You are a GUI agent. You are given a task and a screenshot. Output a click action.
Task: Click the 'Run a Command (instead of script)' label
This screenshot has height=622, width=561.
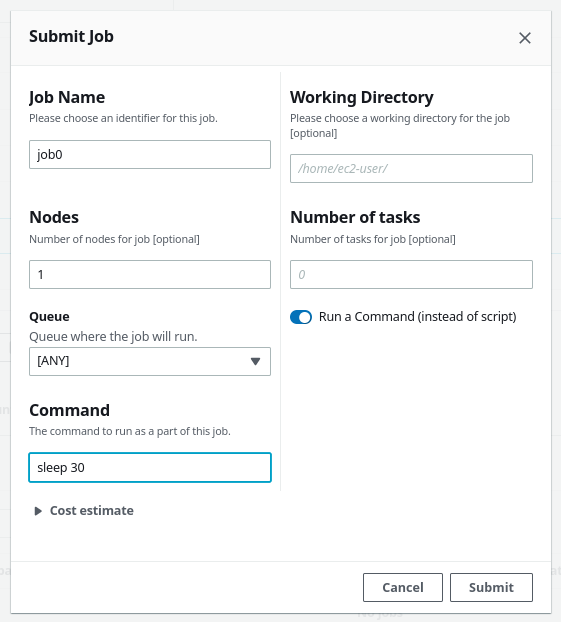click(x=417, y=317)
